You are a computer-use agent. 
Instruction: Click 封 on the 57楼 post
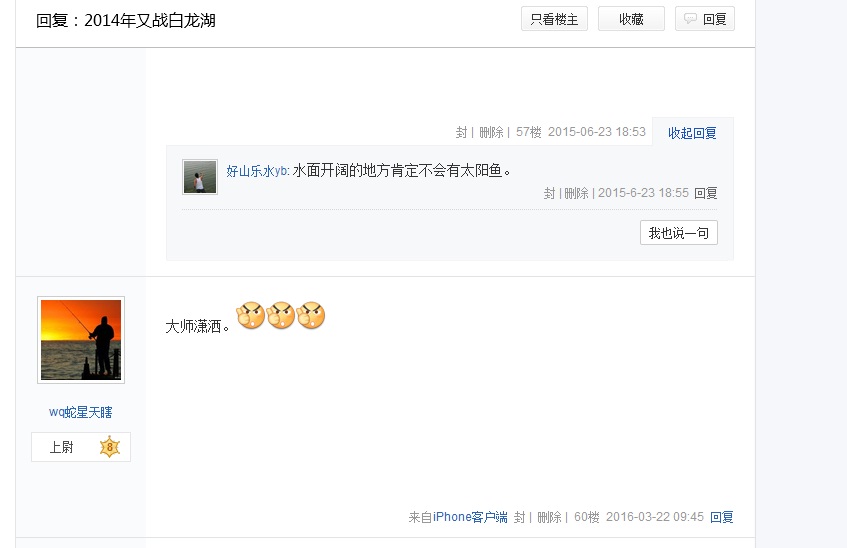(461, 132)
